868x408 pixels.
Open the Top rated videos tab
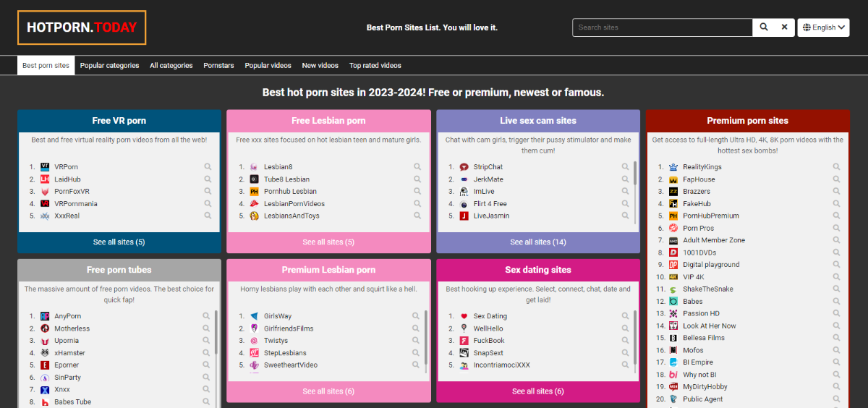(x=375, y=66)
